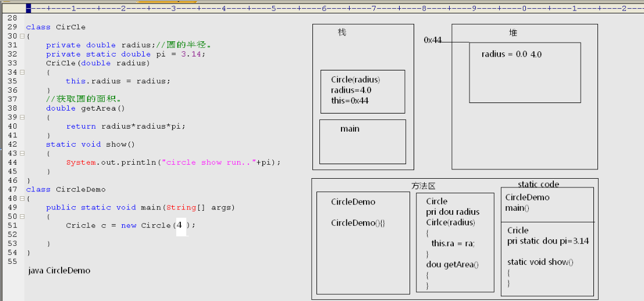644x301 pixels.
Task: Click the blue column marker on the ruler
Action: tap(29, 8)
